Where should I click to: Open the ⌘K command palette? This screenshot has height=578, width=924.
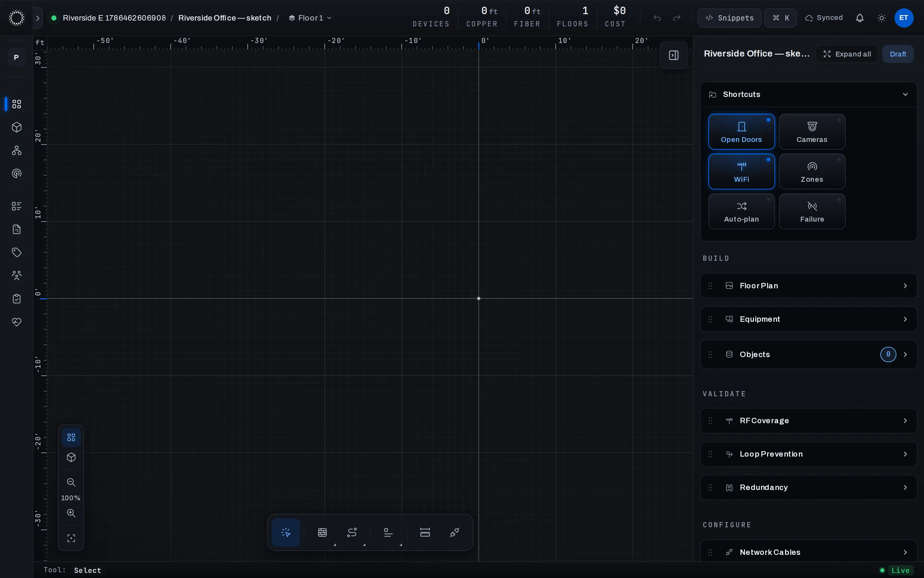tap(781, 18)
